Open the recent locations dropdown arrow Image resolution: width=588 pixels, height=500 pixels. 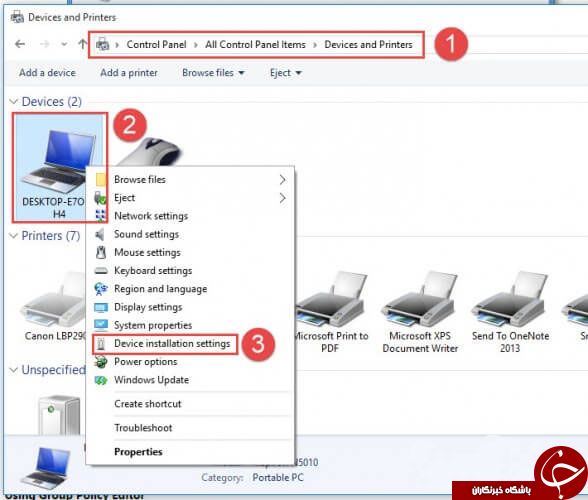click(64, 44)
